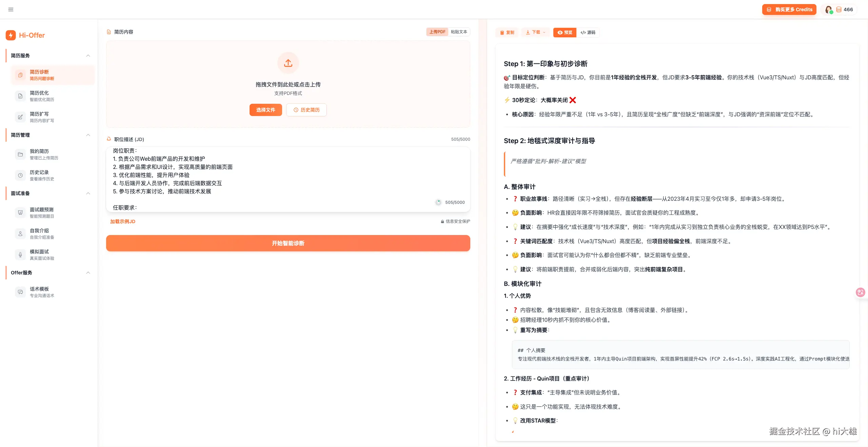Screen dimensions: 868x447
Task: Click the upload arrow icon
Action: pos(288,63)
